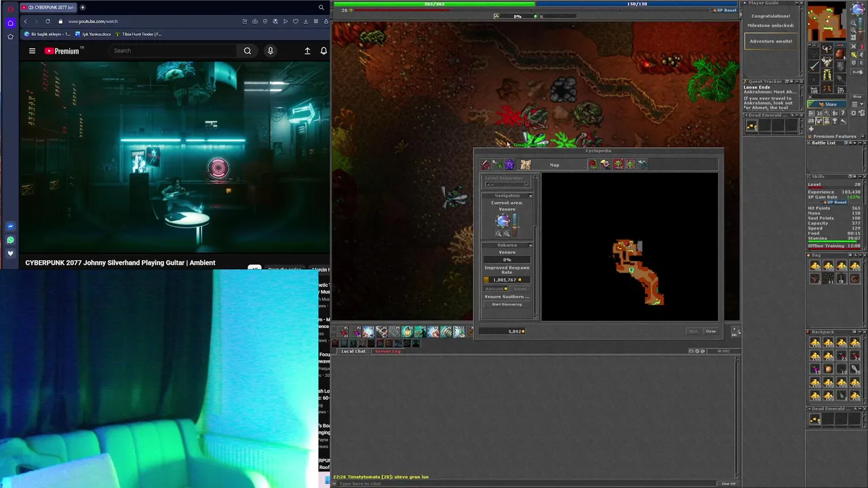Click the gold coin in Dead Emerald container
The height and width of the screenshot is (488, 868).
click(x=751, y=126)
